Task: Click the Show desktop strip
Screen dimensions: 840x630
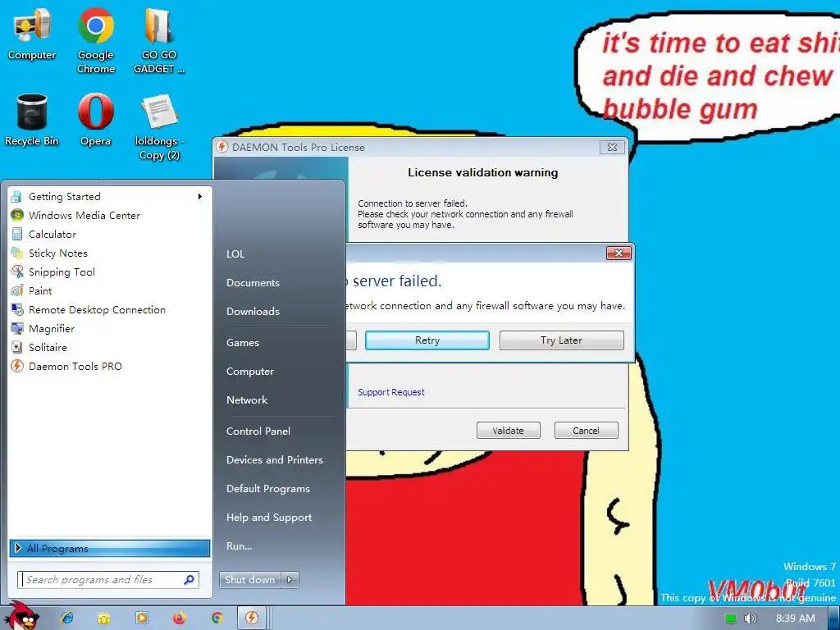Action: coord(834,618)
